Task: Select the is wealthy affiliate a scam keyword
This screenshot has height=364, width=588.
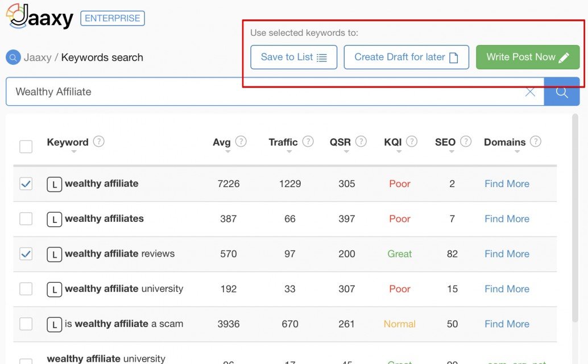Action: (x=124, y=324)
